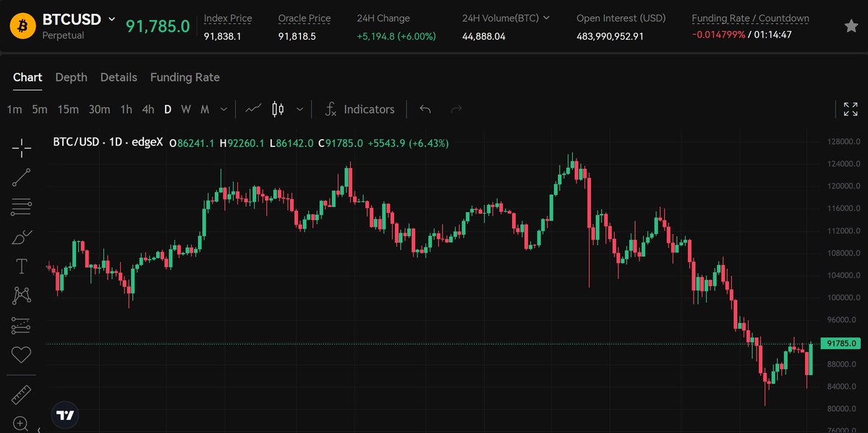Image resolution: width=868 pixels, height=433 pixels.
Task: Click the 128000.0 price axis label
Action: click(843, 142)
